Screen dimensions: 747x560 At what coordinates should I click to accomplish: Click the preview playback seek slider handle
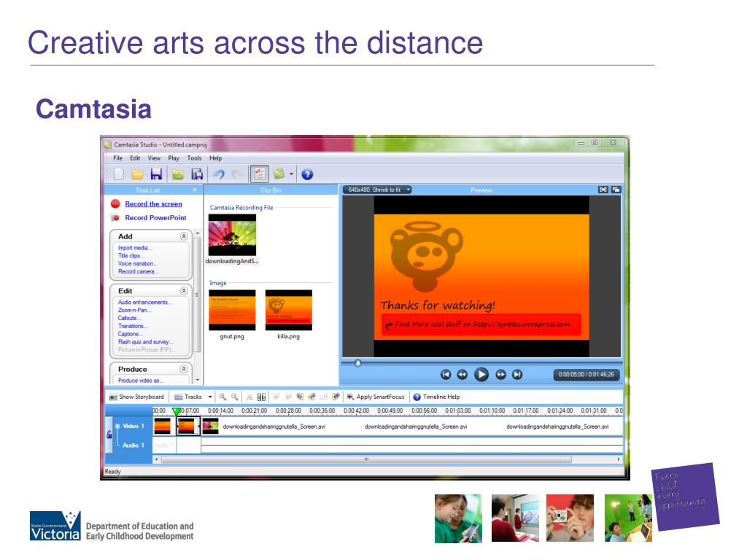click(x=357, y=363)
